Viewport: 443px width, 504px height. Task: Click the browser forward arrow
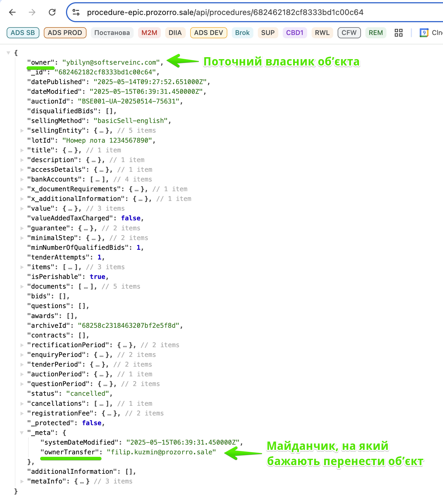pos(32,12)
